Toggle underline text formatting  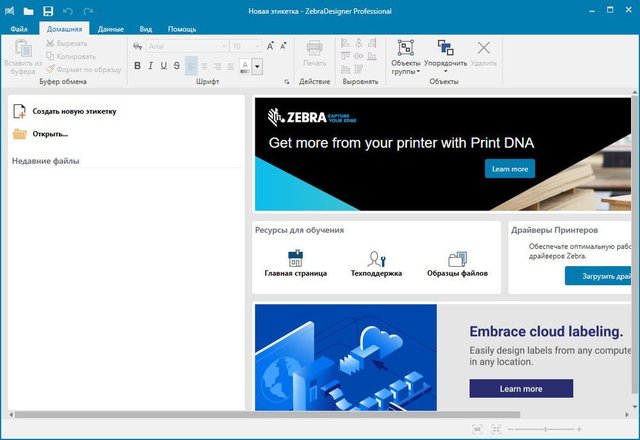[164, 66]
